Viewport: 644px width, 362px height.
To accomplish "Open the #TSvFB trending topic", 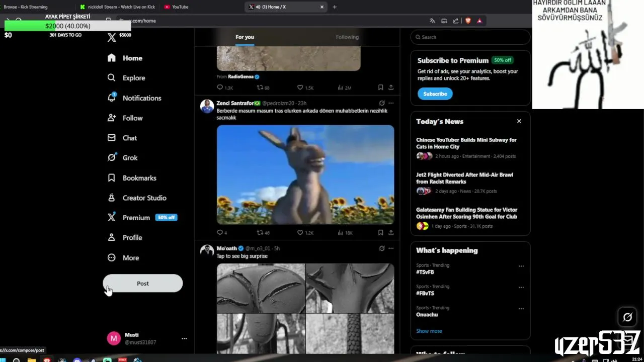I will [x=425, y=272].
